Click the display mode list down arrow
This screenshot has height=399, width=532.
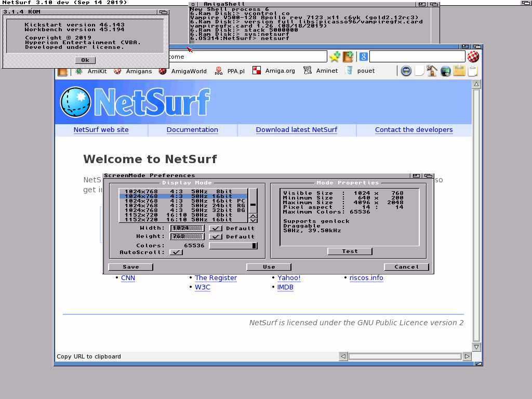253,220
